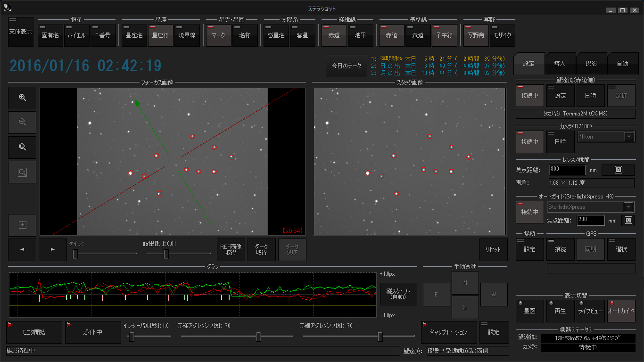Select the zoom-out magnifier tool
This screenshot has width=644, height=362.
click(x=22, y=122)
